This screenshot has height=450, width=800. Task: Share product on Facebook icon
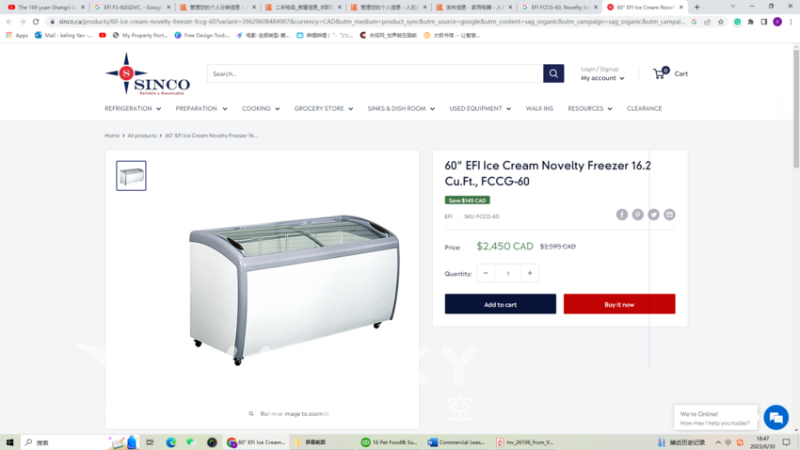coord(621,215)
